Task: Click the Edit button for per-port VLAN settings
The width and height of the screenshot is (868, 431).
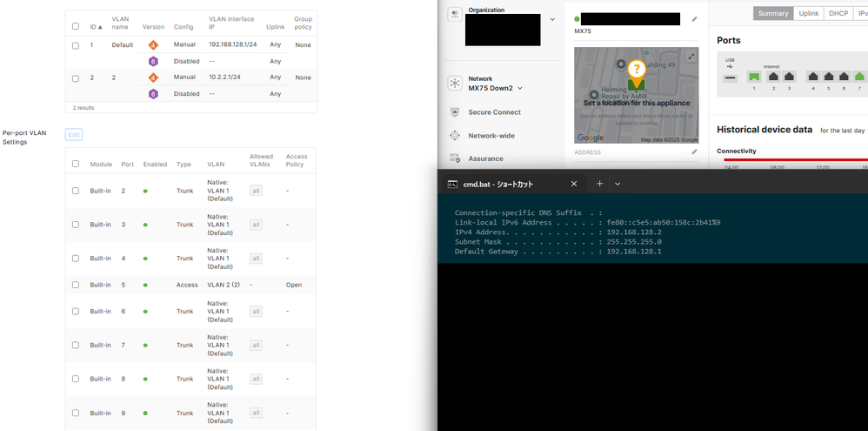Action: pos(74,134)
